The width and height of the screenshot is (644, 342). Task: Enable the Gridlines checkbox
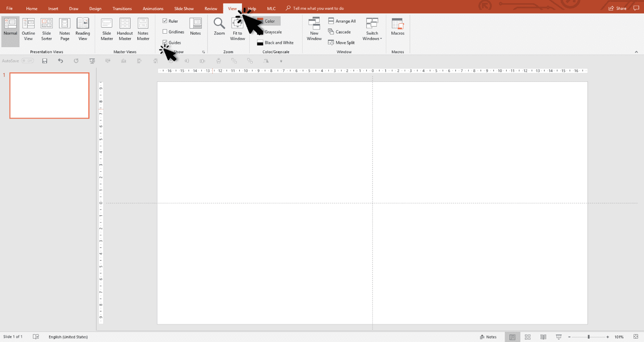(x=165, y=31)
